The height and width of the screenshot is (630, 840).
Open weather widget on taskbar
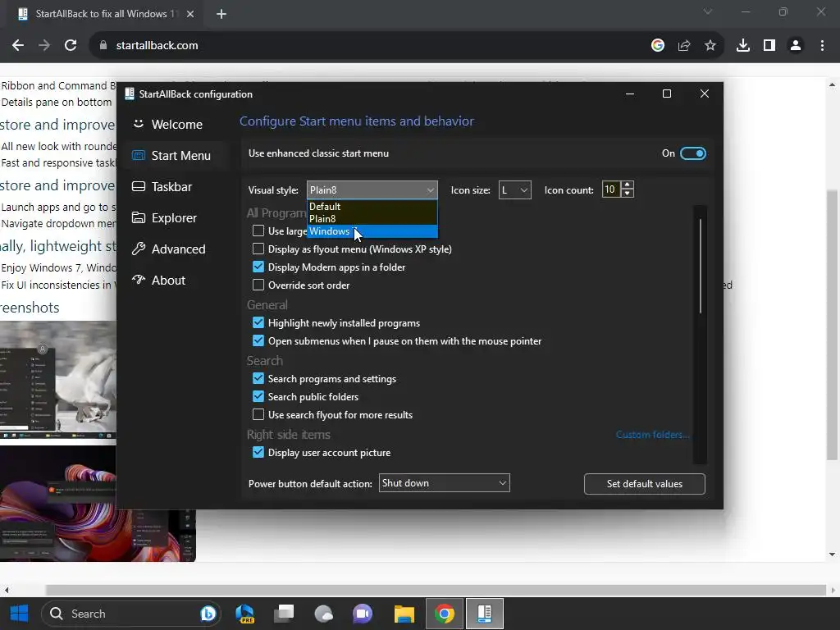pyautogui.click(x=323, y=614)
